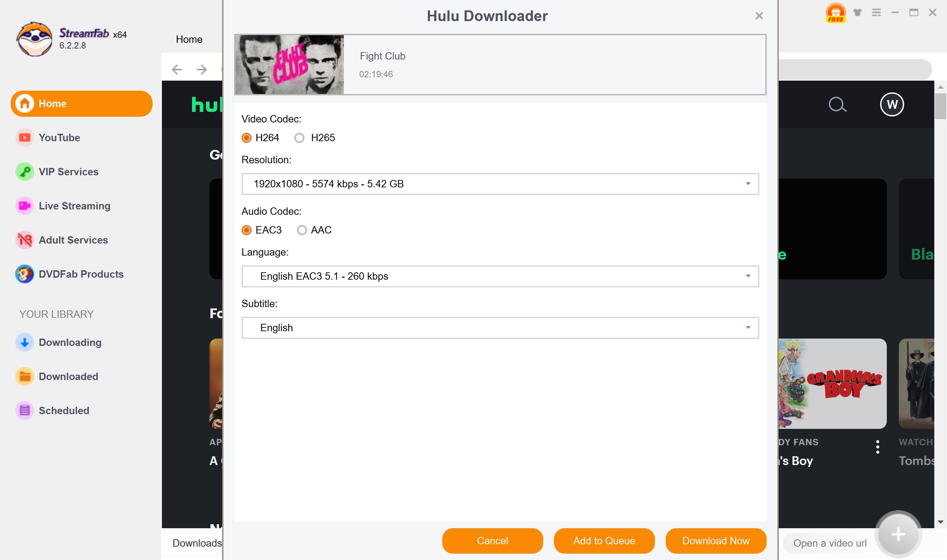The height and width of the screenshot is (560, 947).
Task: Click the pink Live Streaming camera icon
Action: pyautogui.click(x=25, y=206)
